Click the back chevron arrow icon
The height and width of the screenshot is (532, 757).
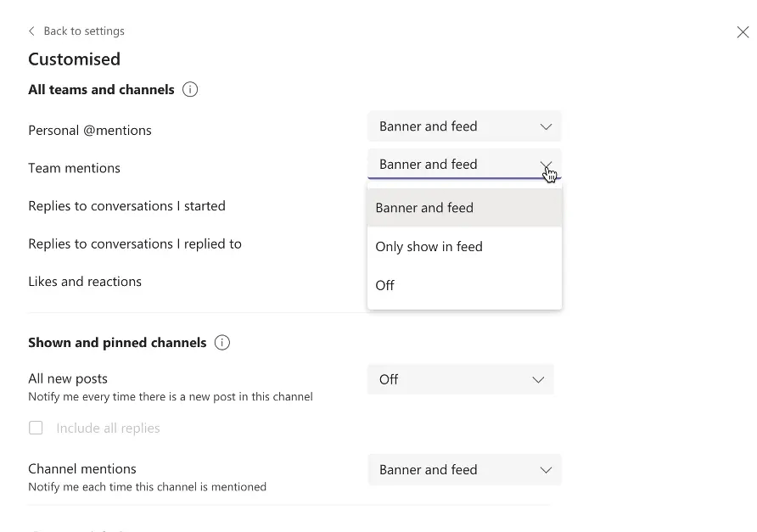[32, 31]
